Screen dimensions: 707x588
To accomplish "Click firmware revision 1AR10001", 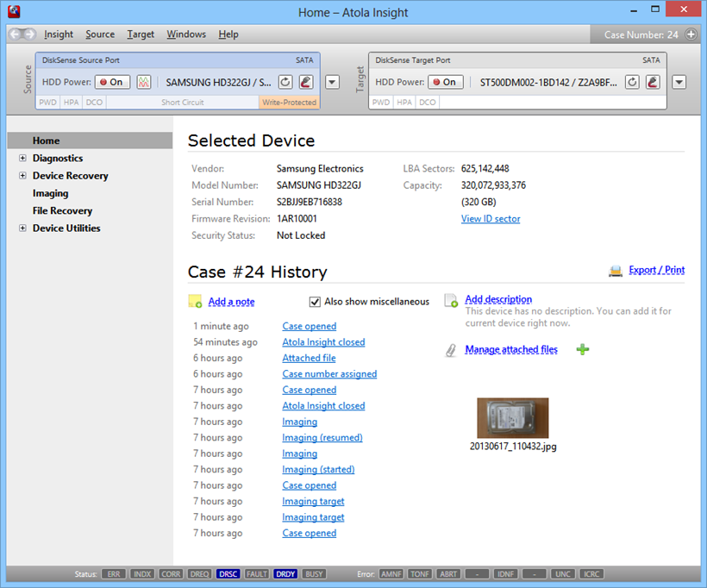I will (297, 219).
